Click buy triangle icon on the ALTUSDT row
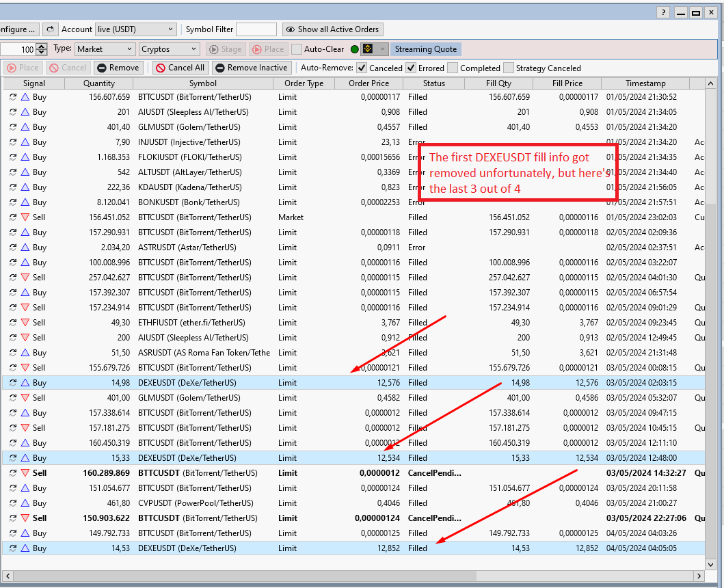Viewport: 724px width, 588px height. pyautogui.click(x=25, y=172)
